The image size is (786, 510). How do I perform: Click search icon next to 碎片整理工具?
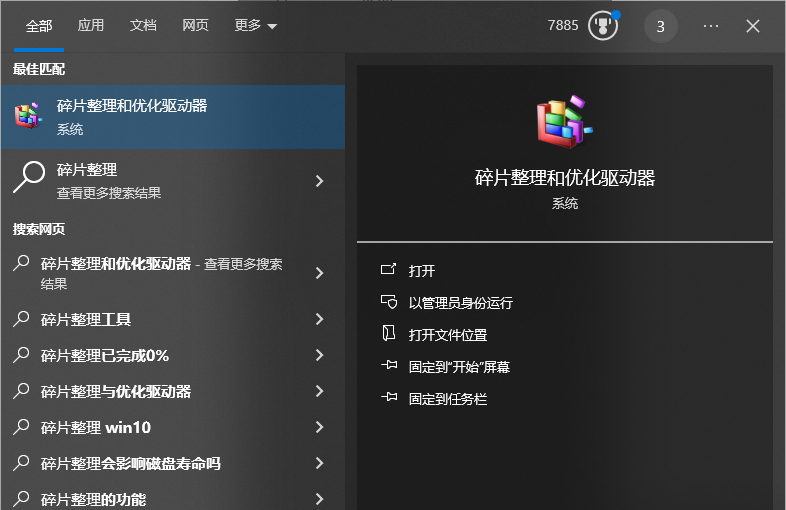pos(21,319)
